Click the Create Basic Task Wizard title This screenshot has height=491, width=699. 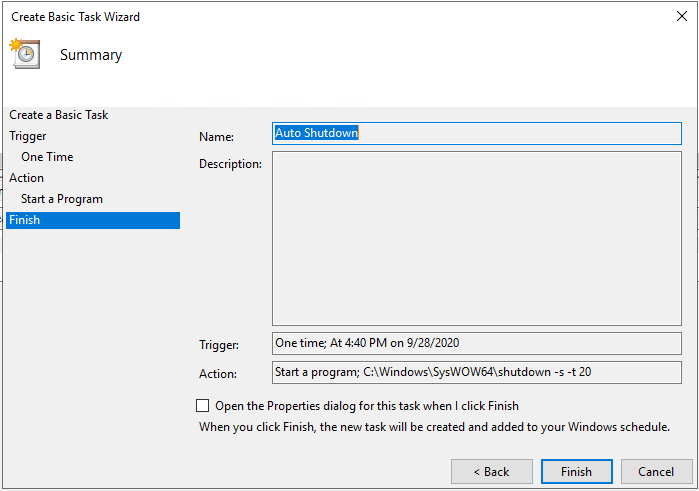(x=75, y=17)
